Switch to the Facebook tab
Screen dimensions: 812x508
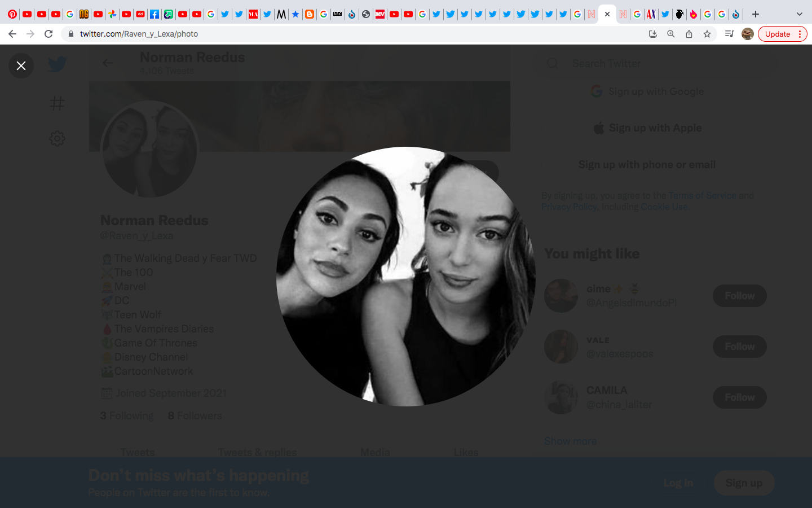point(155,14)
